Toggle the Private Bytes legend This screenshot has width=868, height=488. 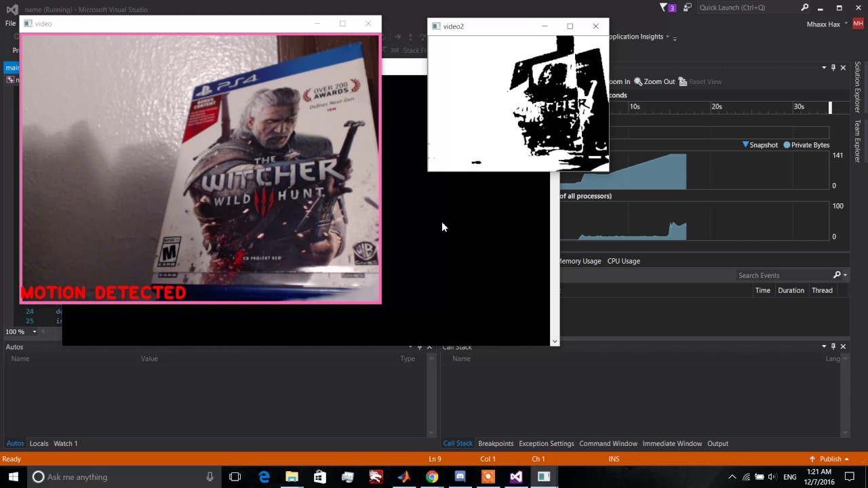click(x=806, y=145)
